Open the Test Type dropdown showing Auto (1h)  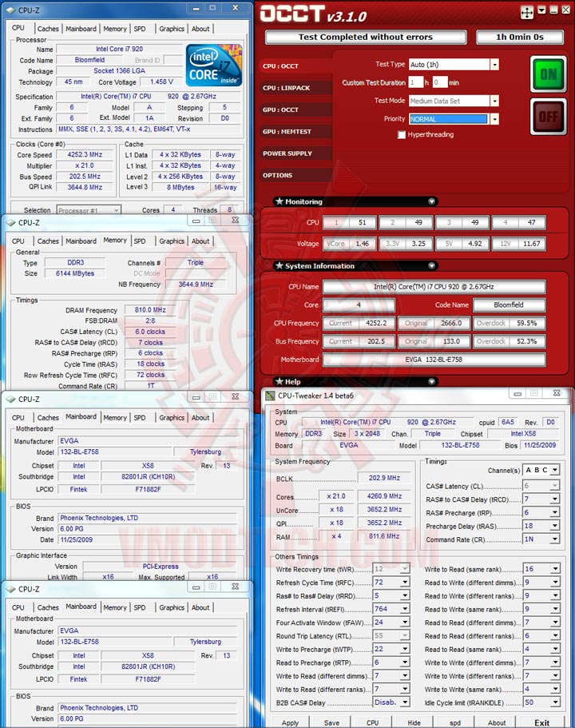tap(494, 65)
